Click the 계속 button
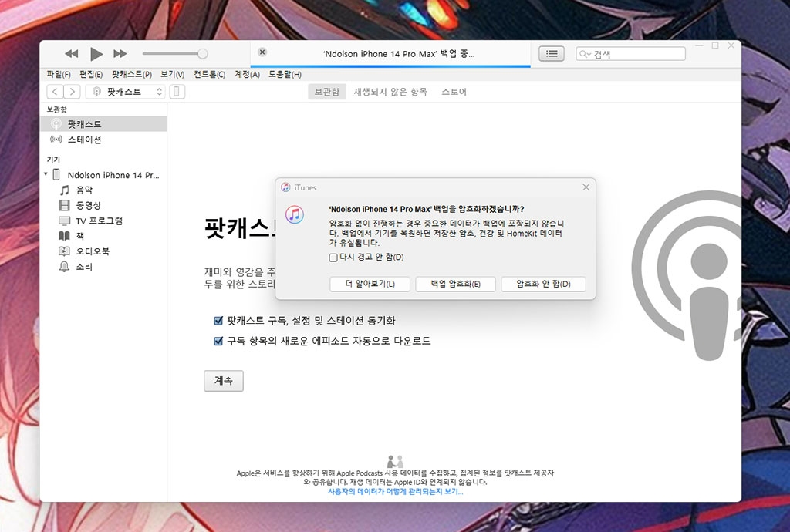The image size is (790, 532). (x=224, y=381)
